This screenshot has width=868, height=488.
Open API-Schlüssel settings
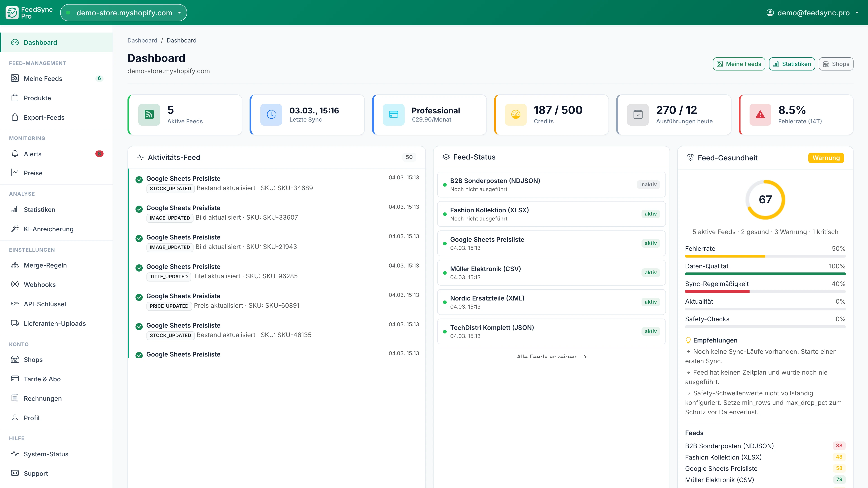coord(45,304)
